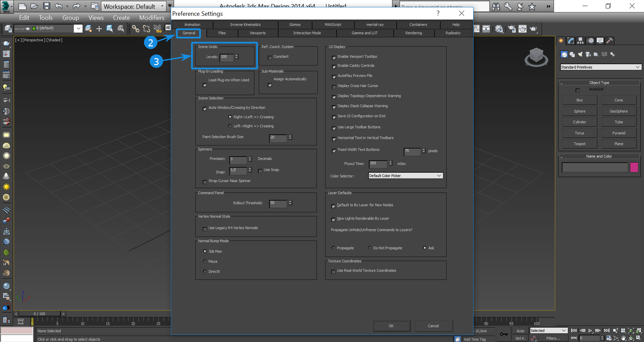Toggle Use Large Toolbar Buttons checkbox
This screenshot has width=644, height=342.
click(334, 128)
